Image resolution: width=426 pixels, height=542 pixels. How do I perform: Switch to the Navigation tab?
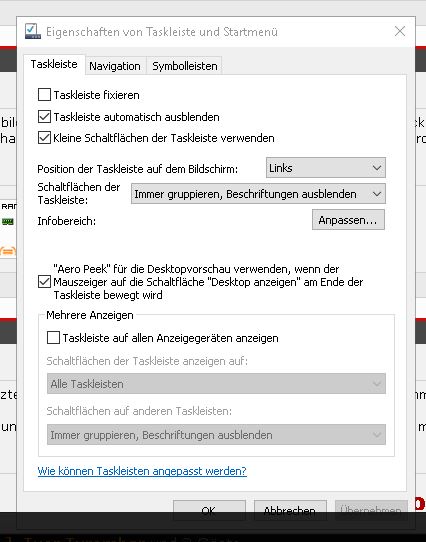115,66
